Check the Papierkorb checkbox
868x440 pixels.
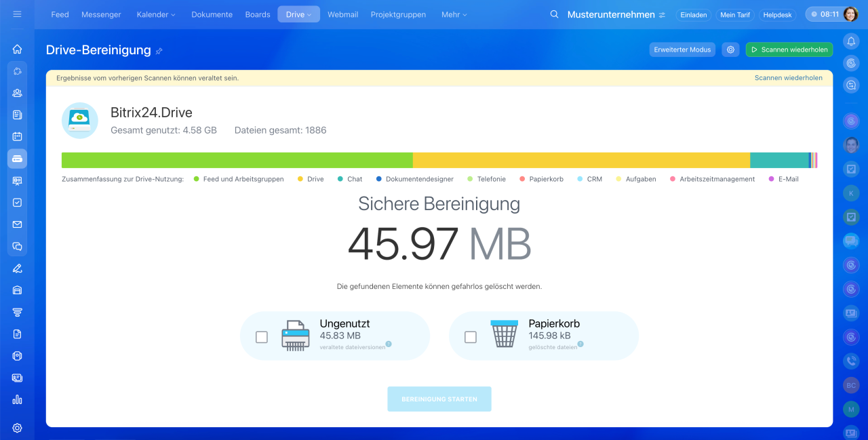pos(471,337)
